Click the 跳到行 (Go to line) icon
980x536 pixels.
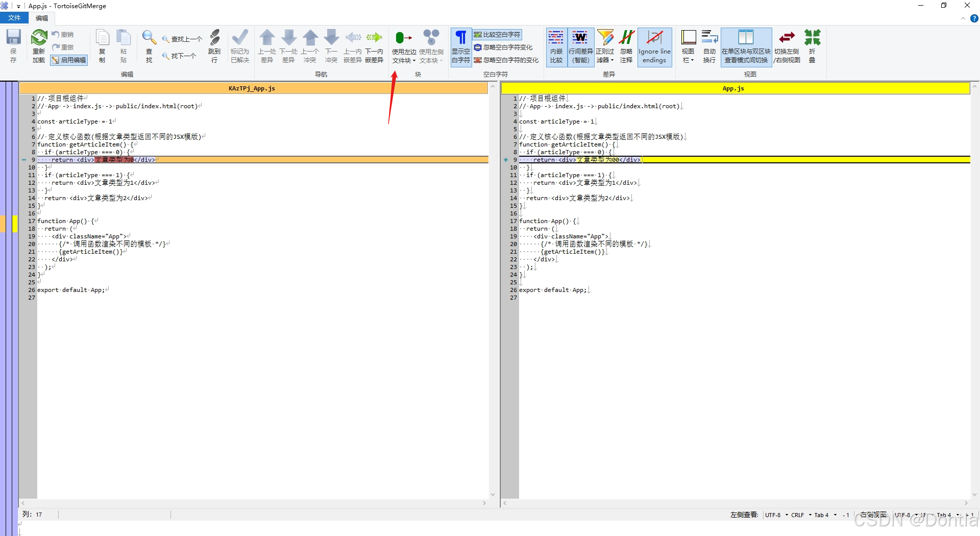[x=214, y=45]
